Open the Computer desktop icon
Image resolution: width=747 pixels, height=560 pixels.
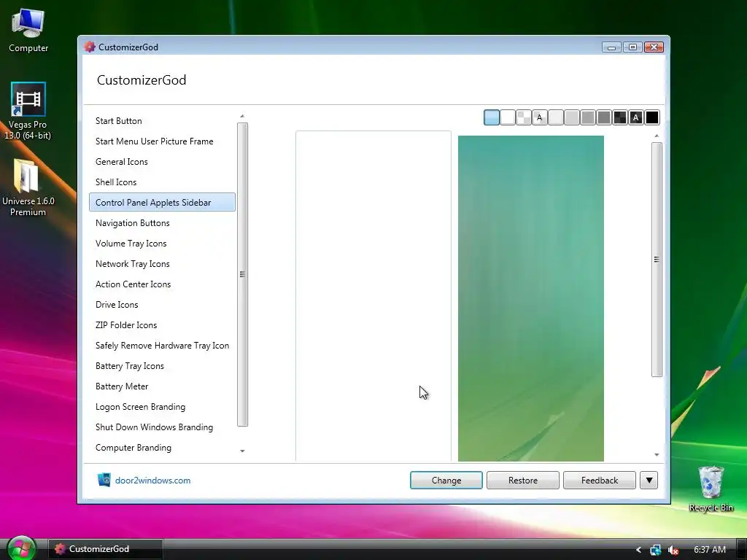click(x=28, y=31)
